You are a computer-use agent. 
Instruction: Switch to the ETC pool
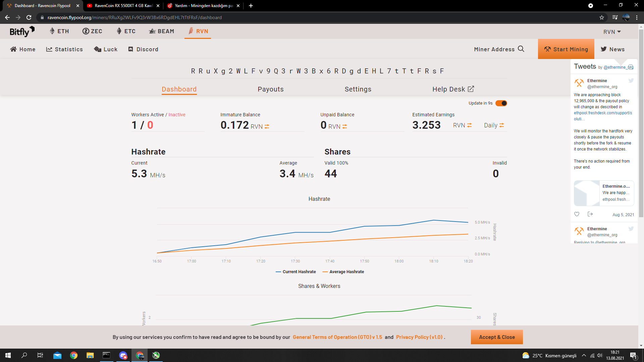pyautogui.click(x=126, y=31)
